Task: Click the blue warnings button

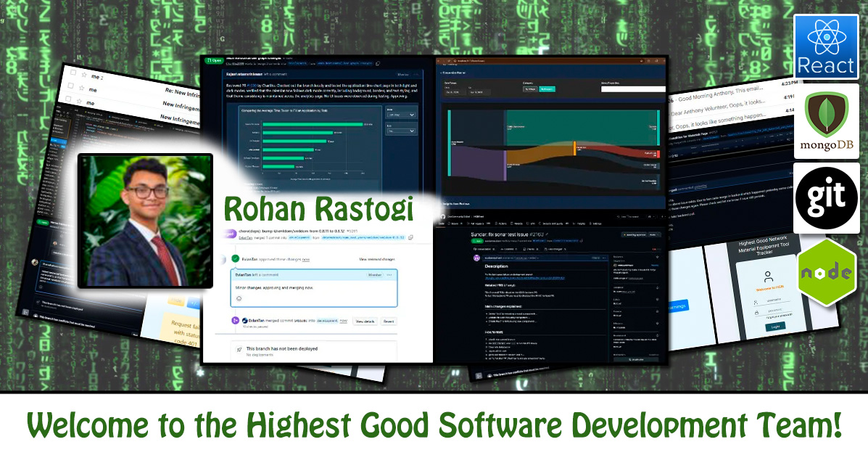Action: click(678, 306)
